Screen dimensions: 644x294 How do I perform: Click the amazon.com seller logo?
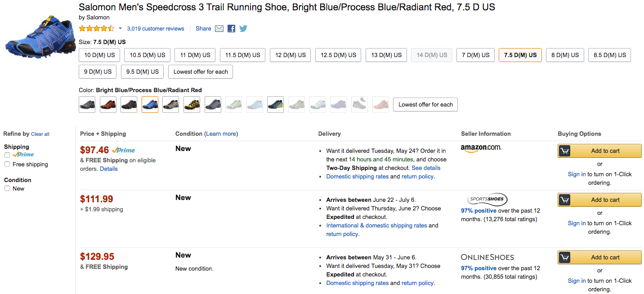tap(481, 148)
